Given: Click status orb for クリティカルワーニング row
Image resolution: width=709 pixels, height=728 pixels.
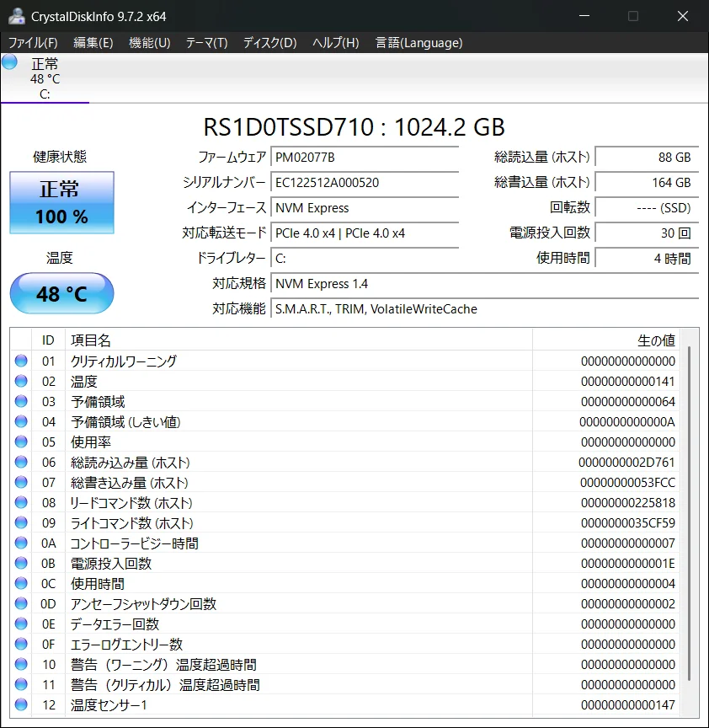Looking at the screenshot, I should click(x=21, y=361).
